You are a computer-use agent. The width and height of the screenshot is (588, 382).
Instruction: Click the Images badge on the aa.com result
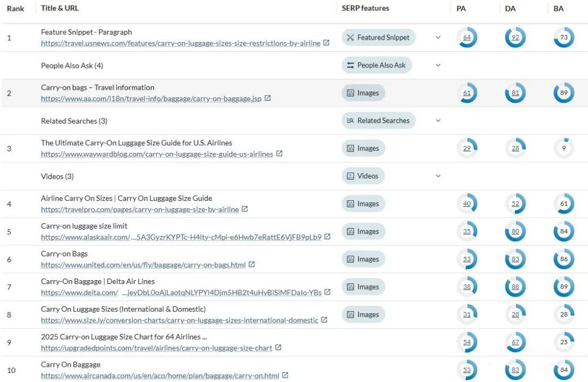click(x=363, y=93)
